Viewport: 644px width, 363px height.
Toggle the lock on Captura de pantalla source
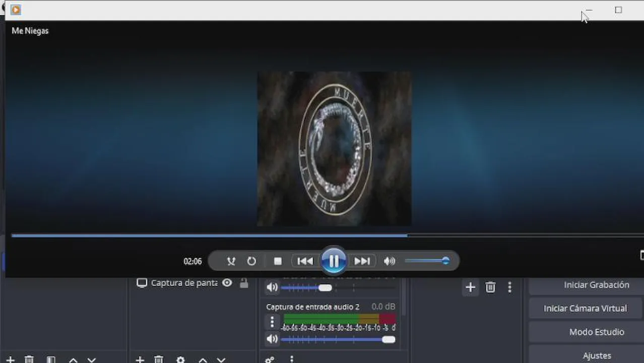point(244,283)
